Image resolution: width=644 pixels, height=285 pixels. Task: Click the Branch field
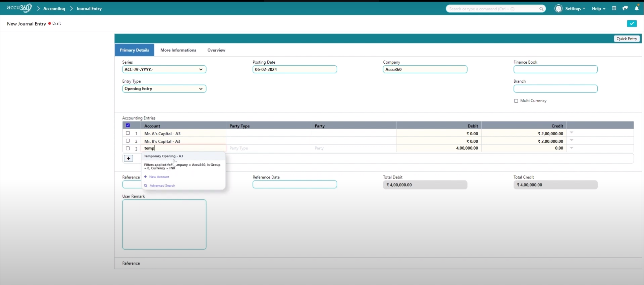pos(555,89)
